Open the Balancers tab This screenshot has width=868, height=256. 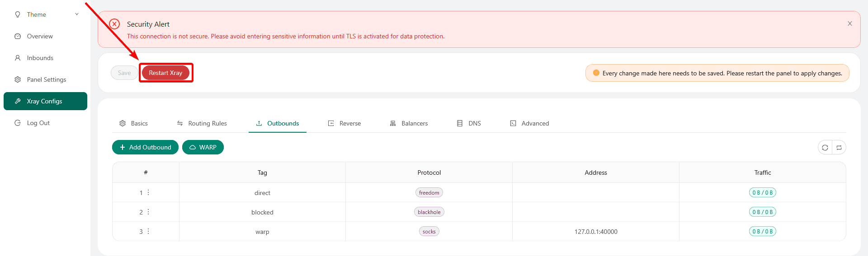409,123
